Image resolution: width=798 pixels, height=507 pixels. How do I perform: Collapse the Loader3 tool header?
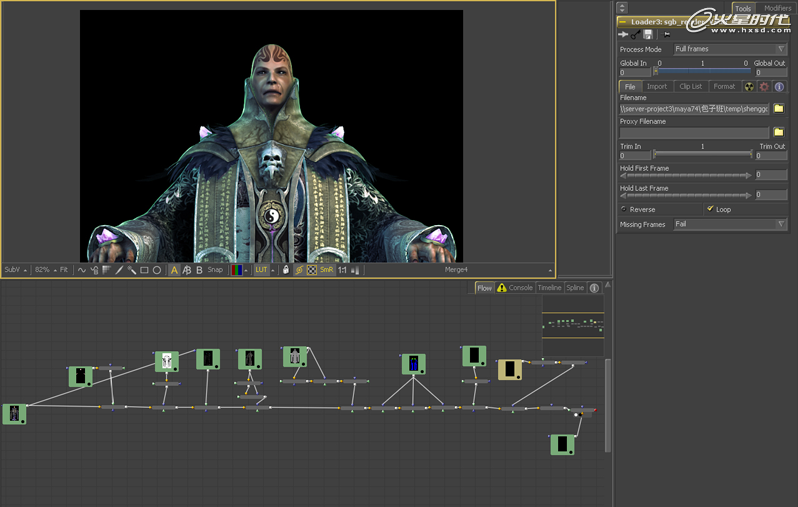[622, 22]
